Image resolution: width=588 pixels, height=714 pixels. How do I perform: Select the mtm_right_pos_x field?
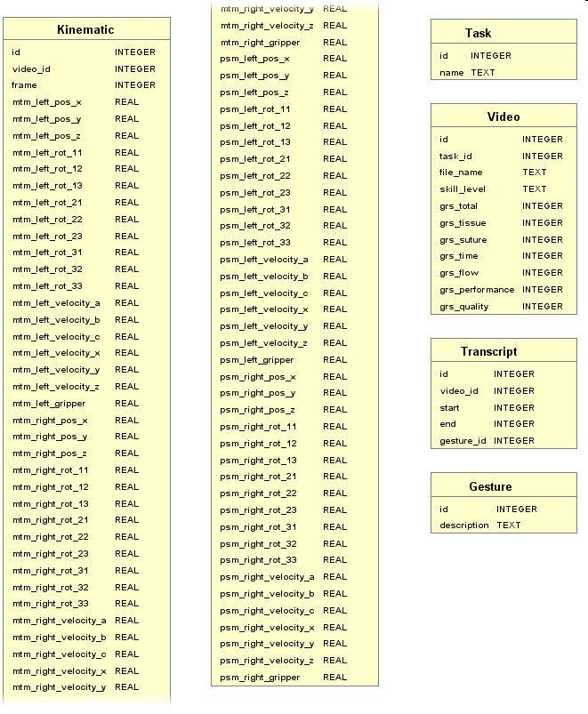pos(86,421)
